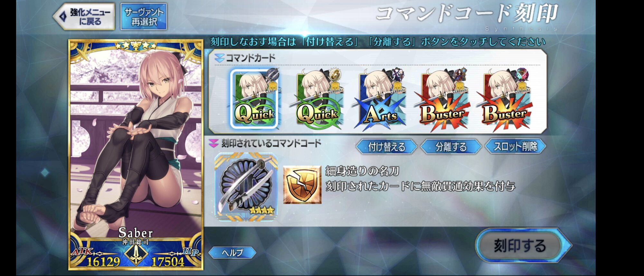Tap サーヴァント再選択 to reselect servant

(144, 17)
